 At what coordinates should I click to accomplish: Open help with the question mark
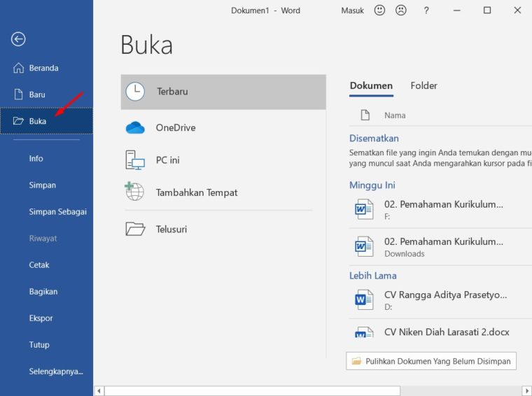coord(426,10)
